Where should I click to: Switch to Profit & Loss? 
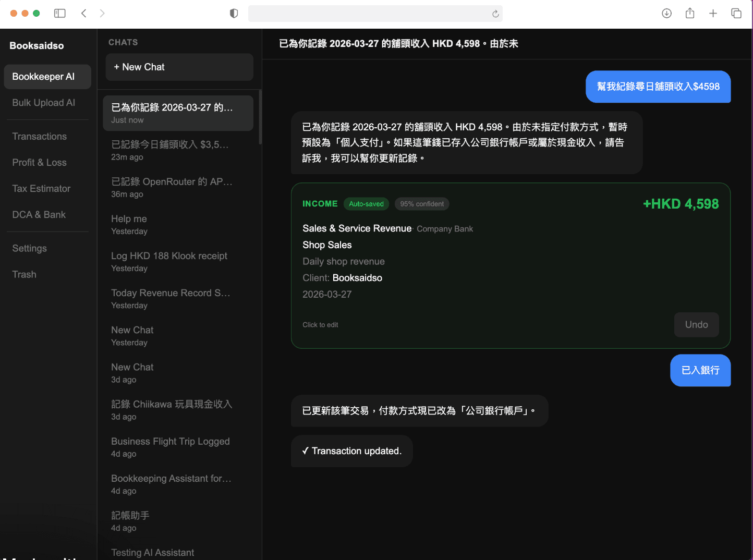point(39,162)
